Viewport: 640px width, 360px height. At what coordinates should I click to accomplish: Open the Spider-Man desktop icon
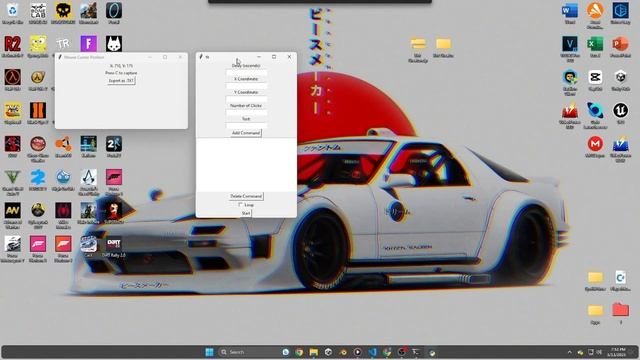click(x=63, y=213)
